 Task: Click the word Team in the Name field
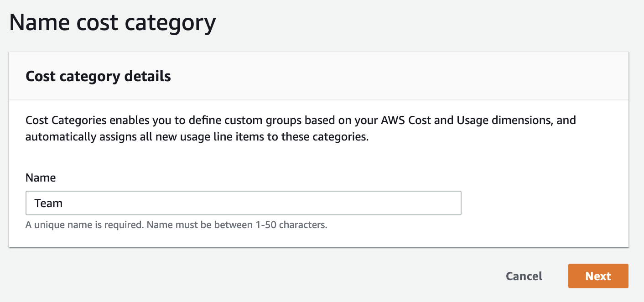[48, 203]
